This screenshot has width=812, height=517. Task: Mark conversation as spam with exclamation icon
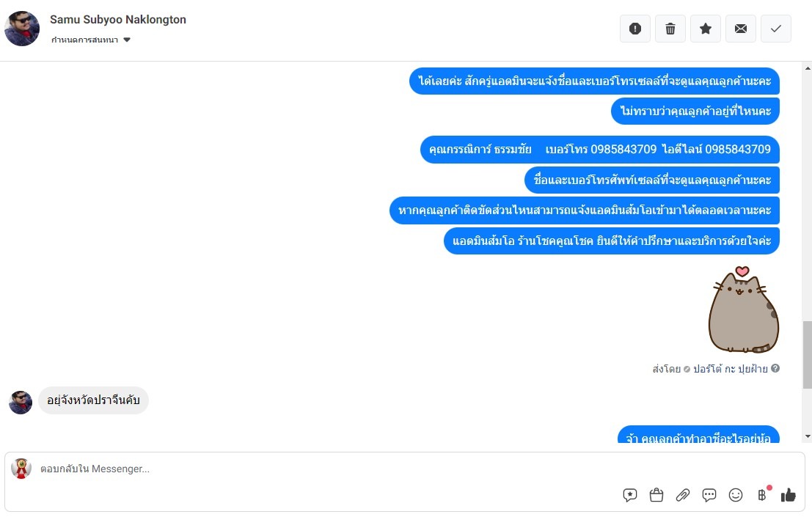[635, 29]
